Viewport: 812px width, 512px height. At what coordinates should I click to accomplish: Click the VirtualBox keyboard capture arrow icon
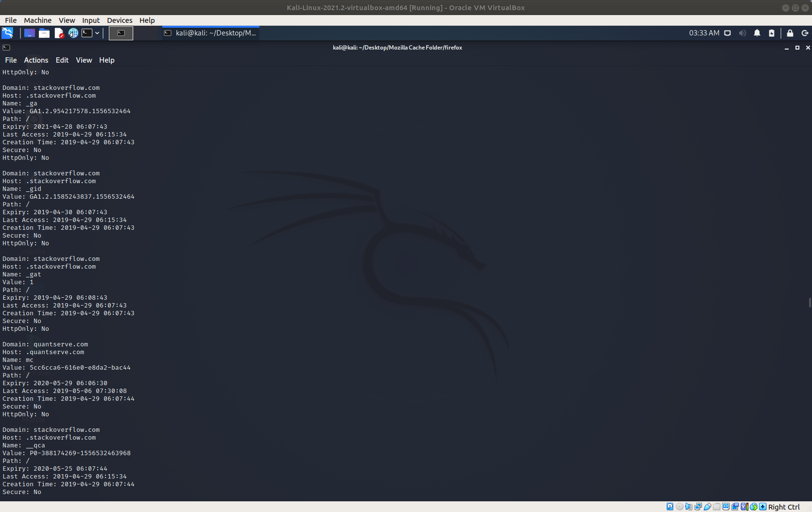(x=763, y=507)
